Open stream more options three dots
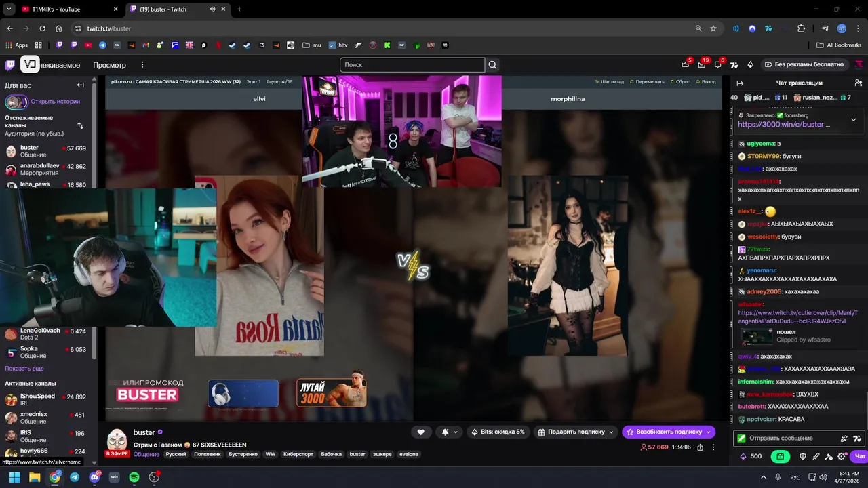868x488 pixels. point(713,447)
